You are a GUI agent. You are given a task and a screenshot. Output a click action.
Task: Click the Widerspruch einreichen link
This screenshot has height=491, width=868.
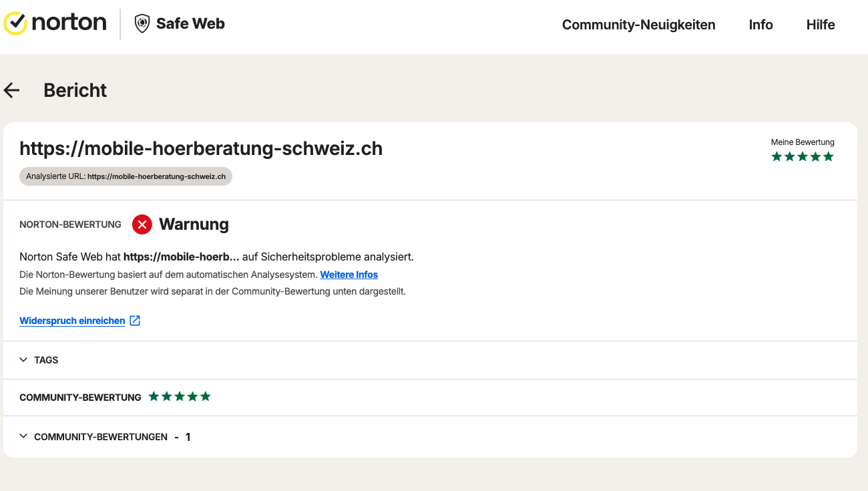(72, 321)
